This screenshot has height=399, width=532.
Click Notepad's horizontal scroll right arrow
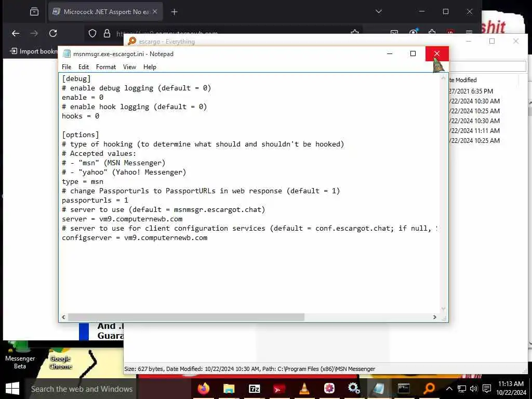coord(435,317)
